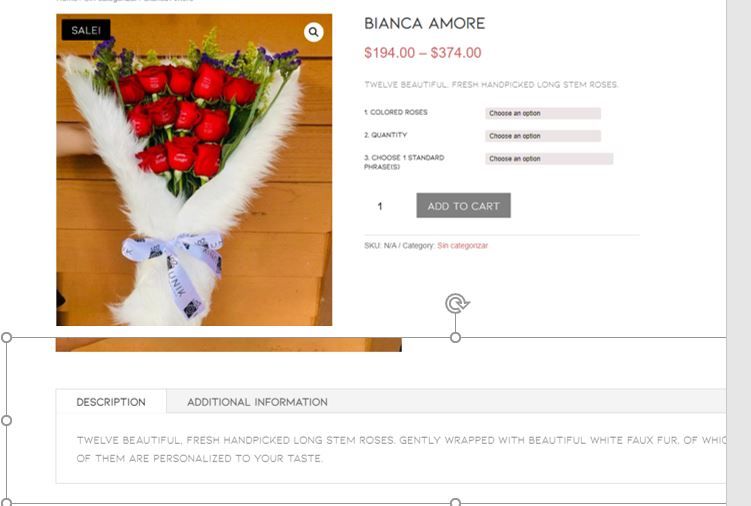This screenshot has width=751, height=506.
Task: Switch to the Additional Information tab
Action: point(257,402)
